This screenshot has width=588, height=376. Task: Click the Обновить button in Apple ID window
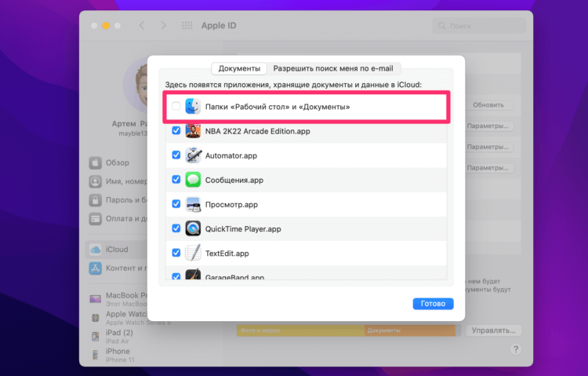488,105
